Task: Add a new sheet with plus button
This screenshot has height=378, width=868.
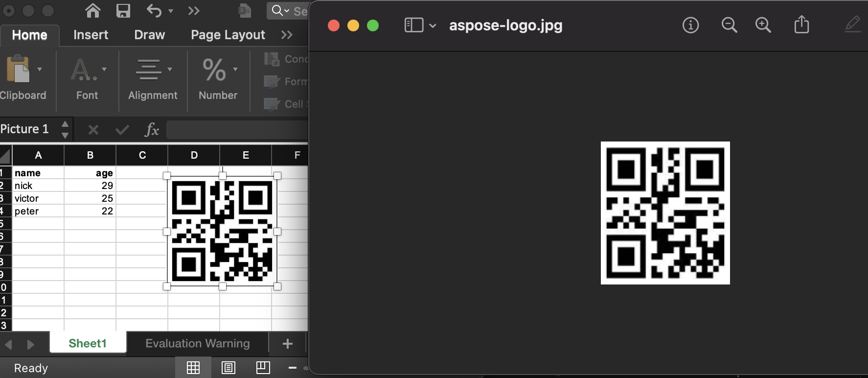Action: (288, 343)
